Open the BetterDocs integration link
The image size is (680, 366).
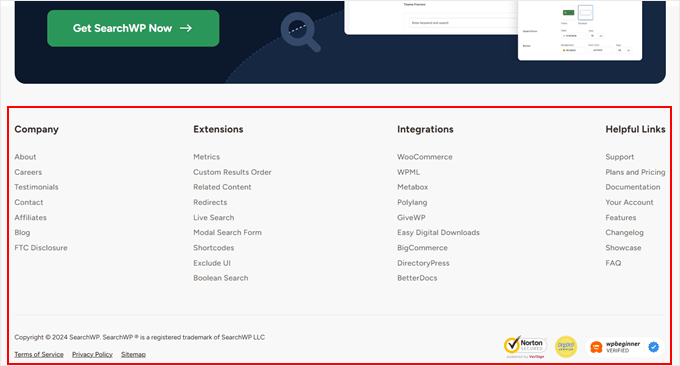point(417,278)
